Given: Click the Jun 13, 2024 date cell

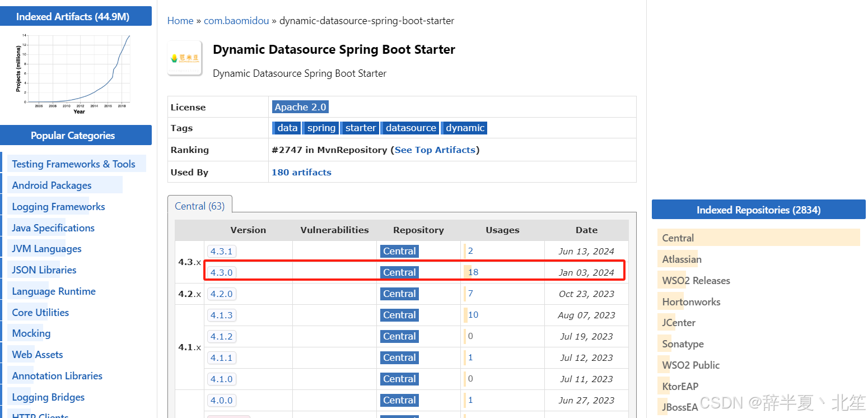Looking at the screenshot, I should (x=586, y=252).
